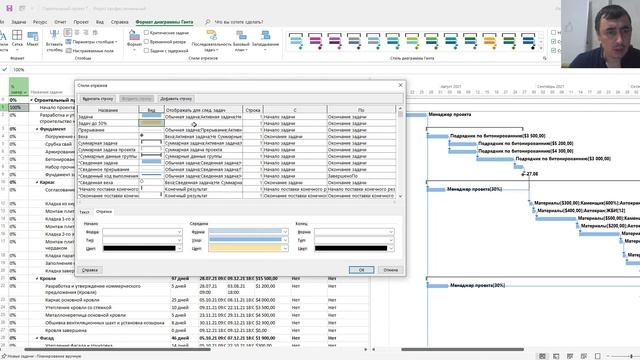The height and width of the screenshot is (360, 640).
Task: Select 'Суммарная задача' row in table
Action: click(108, 143)
